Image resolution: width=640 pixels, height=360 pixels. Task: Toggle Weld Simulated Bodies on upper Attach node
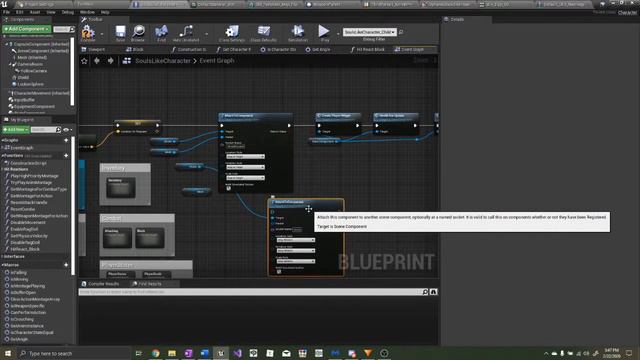[x=229, y=188]
